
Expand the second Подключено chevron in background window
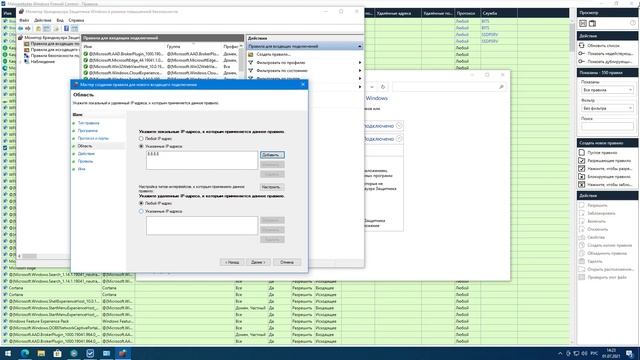(x=399, y=139)
